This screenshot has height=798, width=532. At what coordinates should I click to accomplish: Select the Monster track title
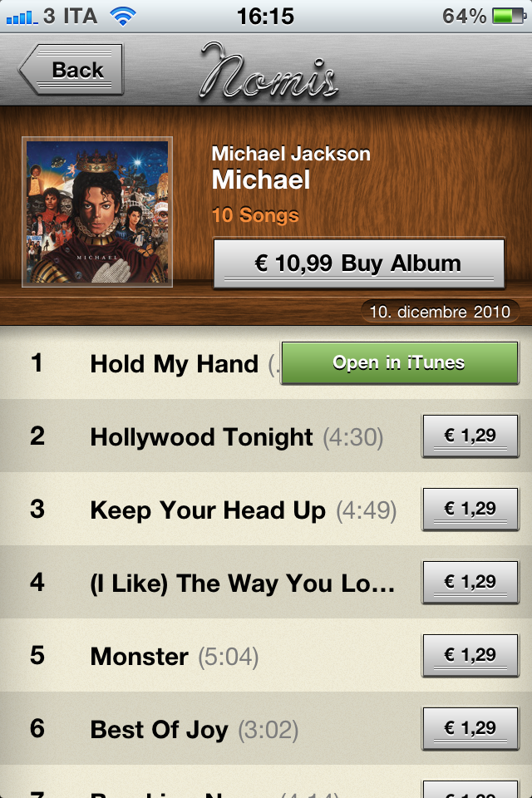pos(140,657)
